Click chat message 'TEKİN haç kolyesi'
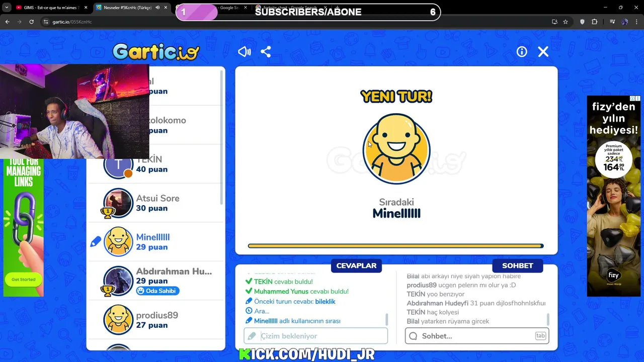 (433, 312)
